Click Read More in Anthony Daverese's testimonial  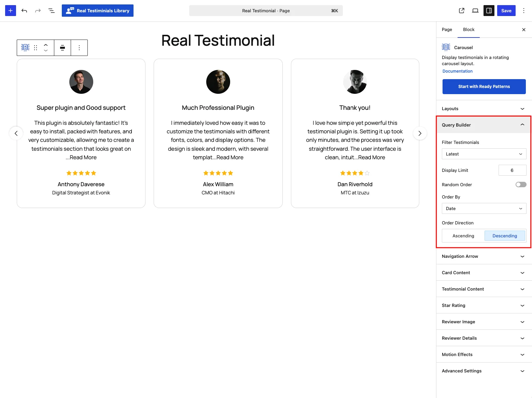tap(83, 157)
